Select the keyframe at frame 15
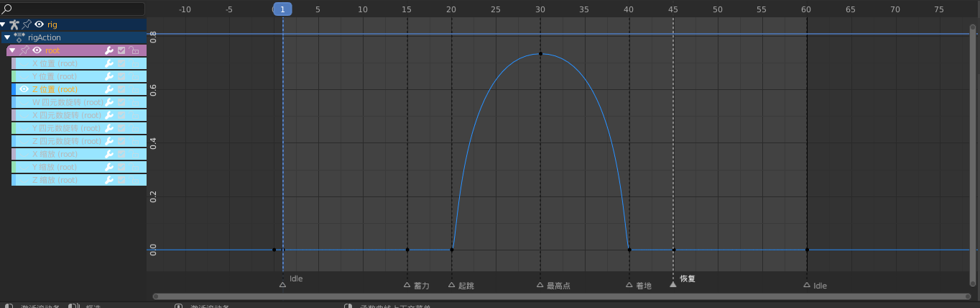Screen dimensions: 980x308 [407, 250]
